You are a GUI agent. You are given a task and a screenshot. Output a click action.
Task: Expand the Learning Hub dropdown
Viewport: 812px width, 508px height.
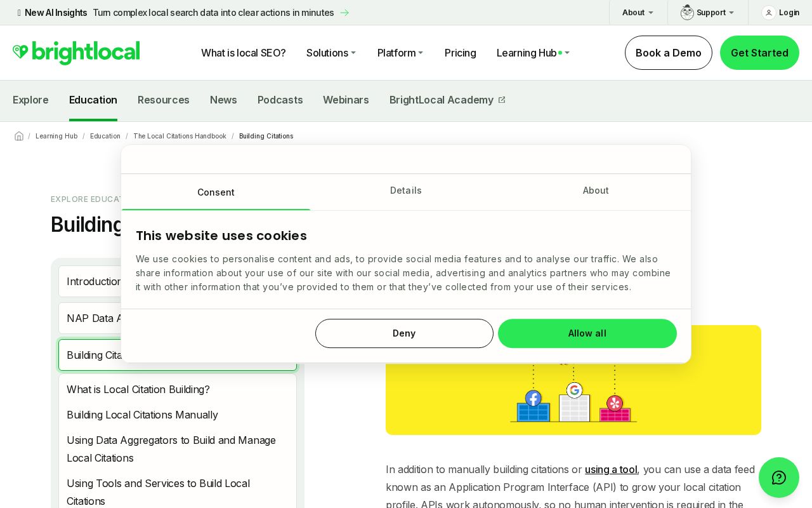click(533, 53)
